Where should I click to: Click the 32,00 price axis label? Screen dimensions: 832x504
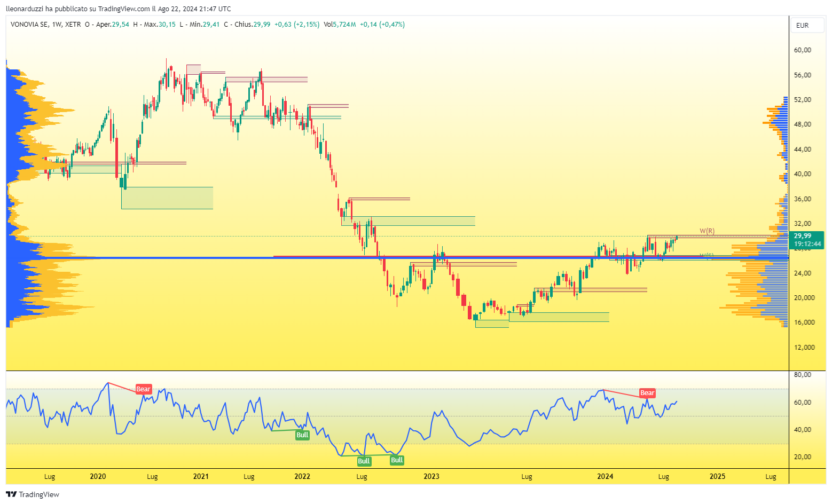803,223
